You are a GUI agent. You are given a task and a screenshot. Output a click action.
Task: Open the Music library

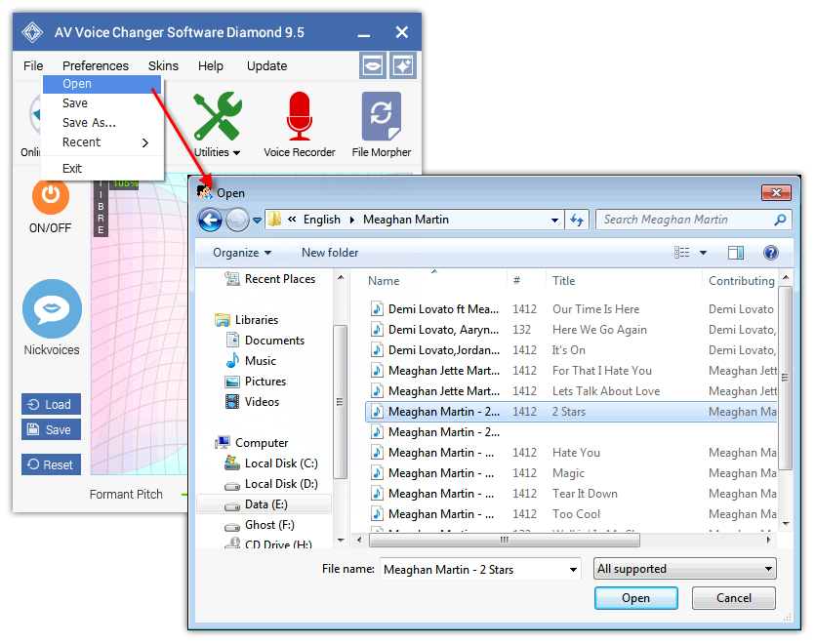coord(251,361)
